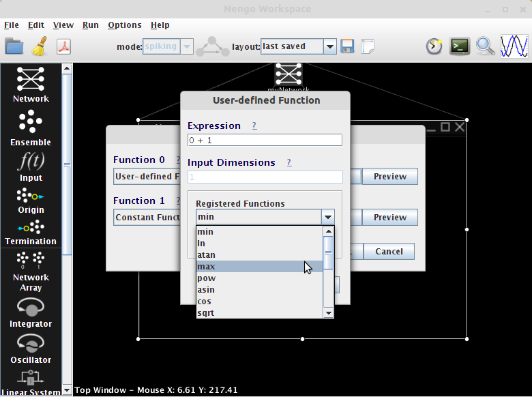Select the Integrator template icon
This screenshot has height=397, width=532.
(x=31, y=307)
